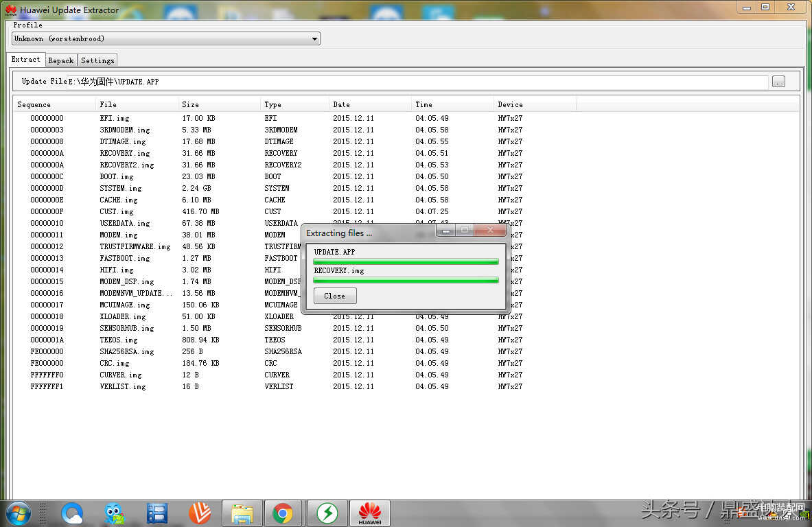
Task: Click the Huawei taskbar icon
Action: pyautogui.click(x=370, y=513)
